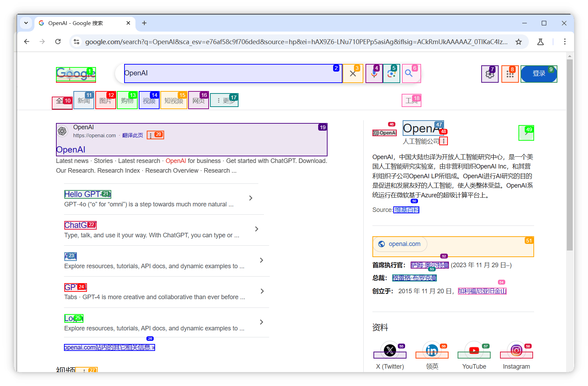Start voice search with microphone icon
The image size is (588, 386).
(x=374, y=73)
